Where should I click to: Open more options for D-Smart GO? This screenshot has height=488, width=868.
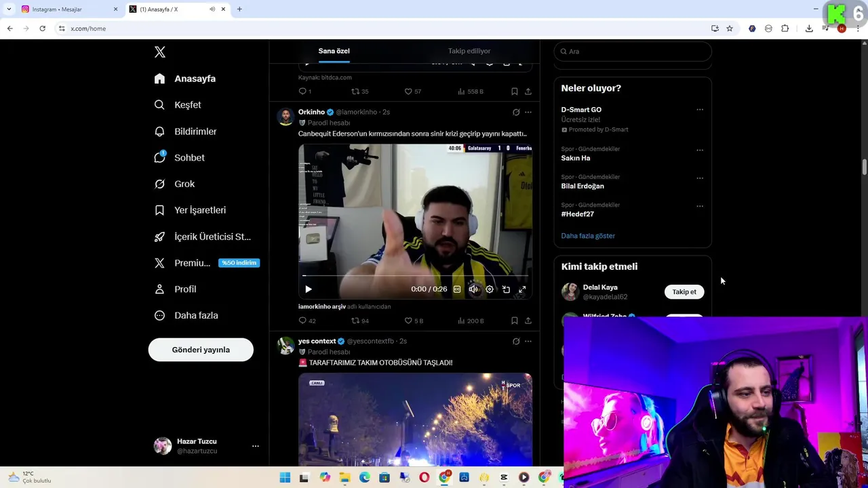click(x=700, y=110)
